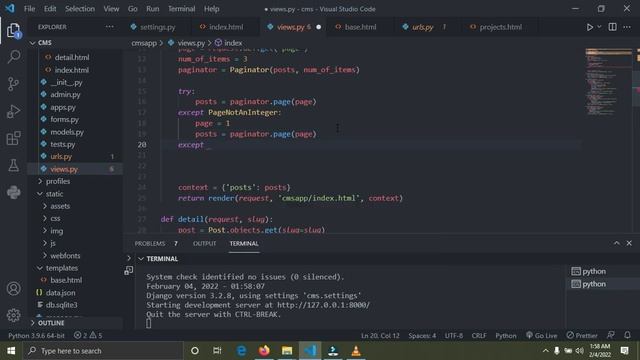Image resolution: width=640 pixels, height=360 pixels.
Task: Open the notifications bell in status bar
Action: [x=627, y=335]
